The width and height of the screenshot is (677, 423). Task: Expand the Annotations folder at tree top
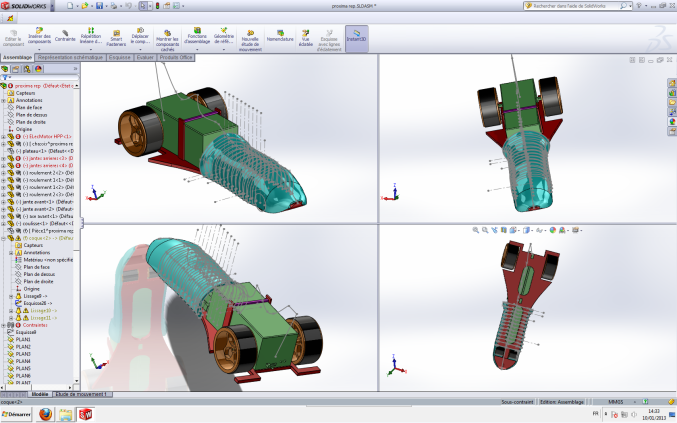tap(3, 100)
